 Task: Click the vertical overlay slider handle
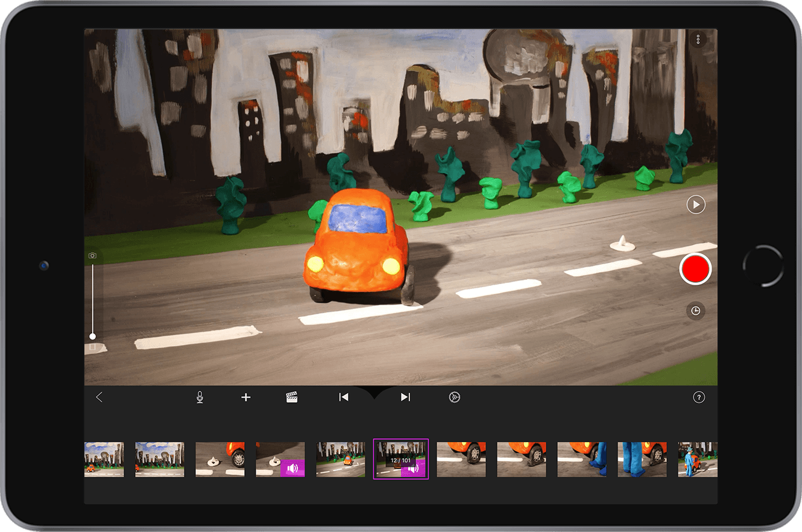[x=92, y=336]
